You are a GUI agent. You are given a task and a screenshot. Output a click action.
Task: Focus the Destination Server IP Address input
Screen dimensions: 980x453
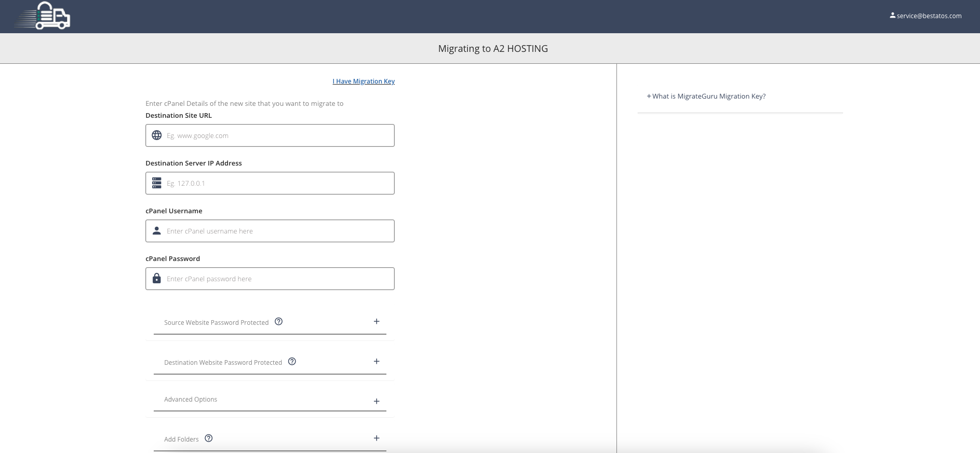270,183
